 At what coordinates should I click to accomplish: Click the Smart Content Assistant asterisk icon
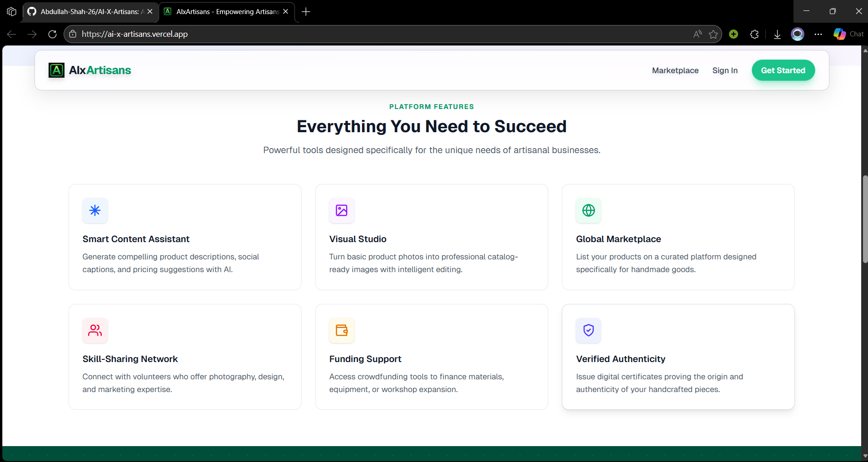tap(95, 210)
